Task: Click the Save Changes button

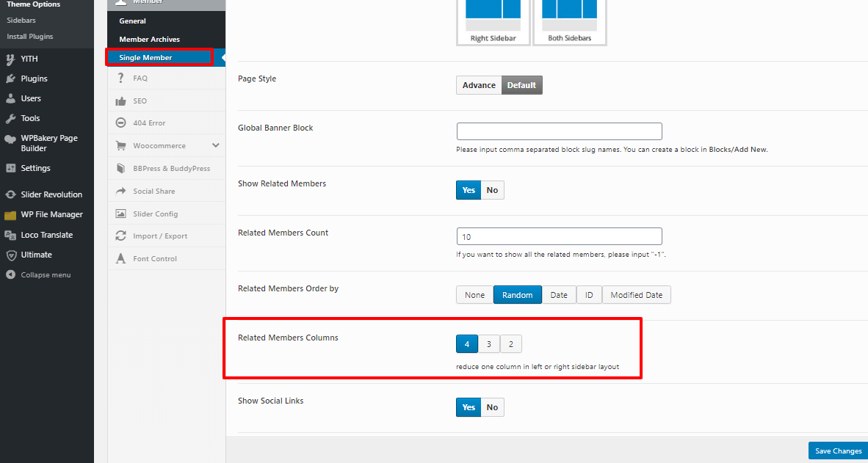Action: click(x=838, y=451)
